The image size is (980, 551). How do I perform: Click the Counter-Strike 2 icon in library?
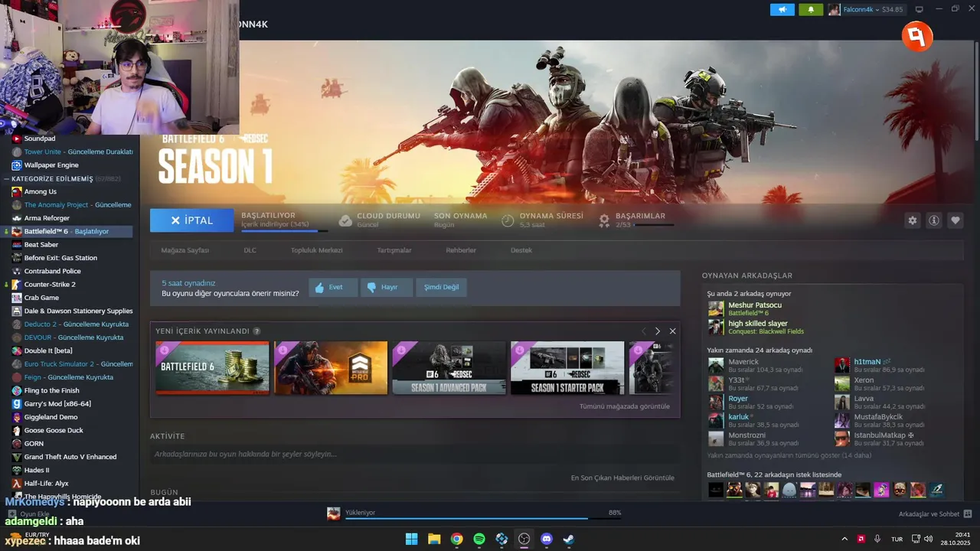tap(17, 284)
